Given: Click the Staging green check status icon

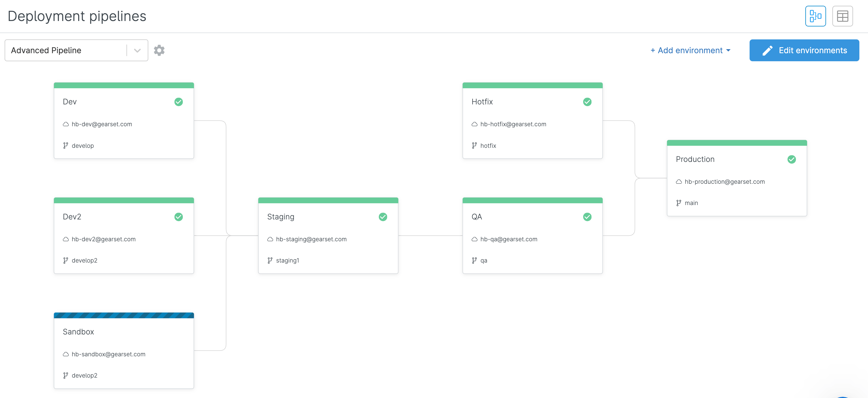Looking at the screenshot, I should [x=383, y=217].
